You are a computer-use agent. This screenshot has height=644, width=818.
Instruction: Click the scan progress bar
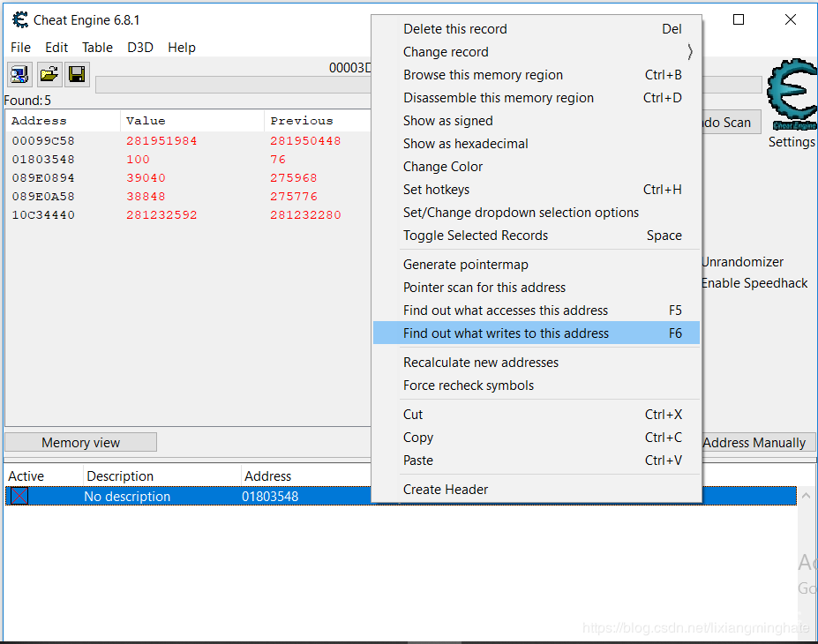click(233, 85)
